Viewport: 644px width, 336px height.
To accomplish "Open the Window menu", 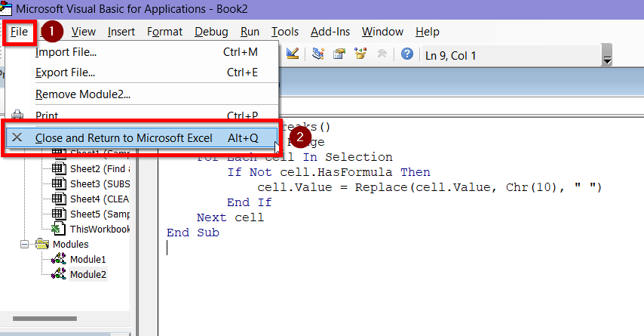I will click(382, 32).
